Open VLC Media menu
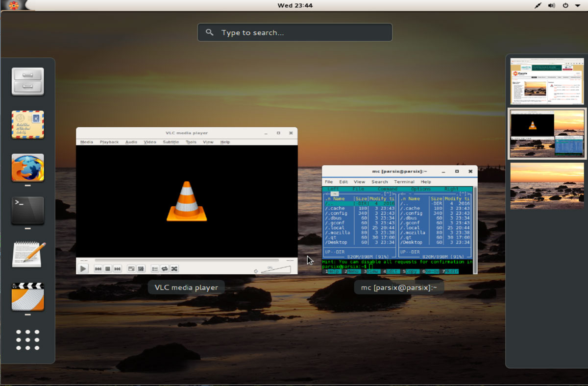The height and width of the screenshot is (386, 588). click(87, 142)
